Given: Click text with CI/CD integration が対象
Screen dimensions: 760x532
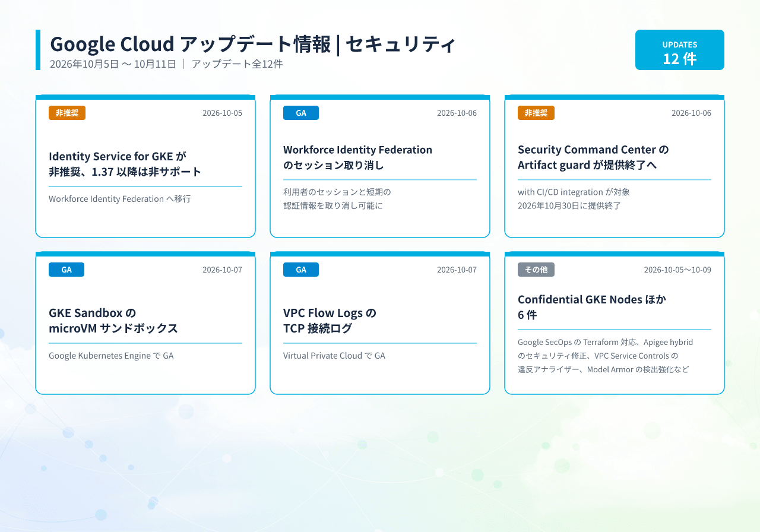Looking at the screenshot, I should tap(574, 192).
